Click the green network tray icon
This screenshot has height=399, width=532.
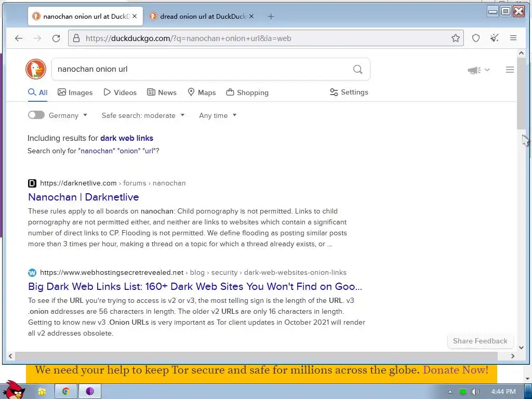(x=463, y=392)
